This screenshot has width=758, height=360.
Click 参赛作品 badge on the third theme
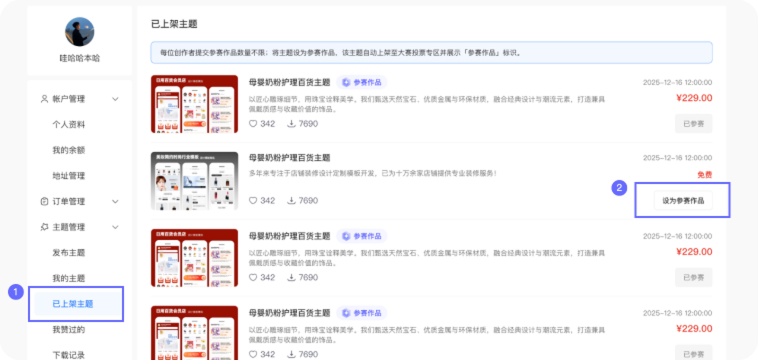(x=362, y=236)
